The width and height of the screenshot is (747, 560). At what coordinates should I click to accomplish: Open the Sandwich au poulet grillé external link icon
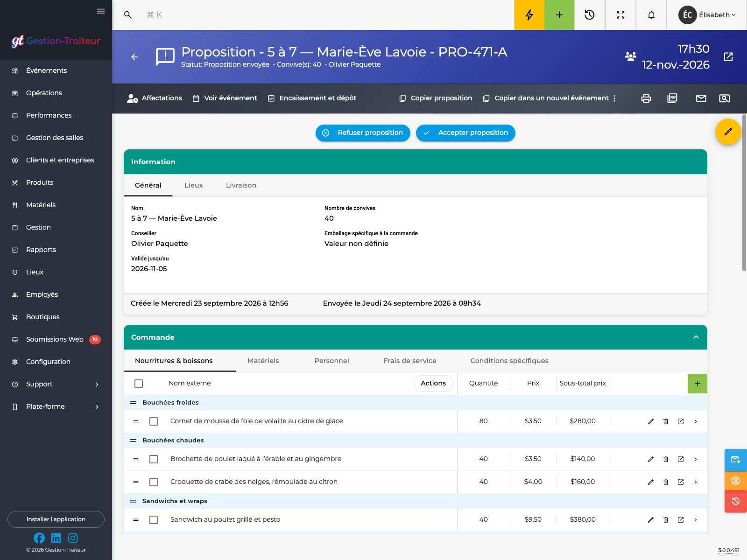[x=681, y=520]
